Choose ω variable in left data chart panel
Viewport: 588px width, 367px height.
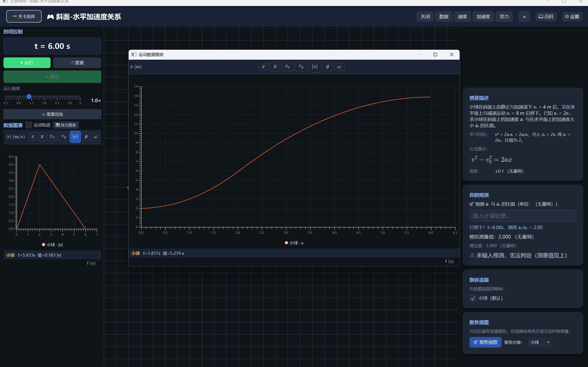(96, 137)
